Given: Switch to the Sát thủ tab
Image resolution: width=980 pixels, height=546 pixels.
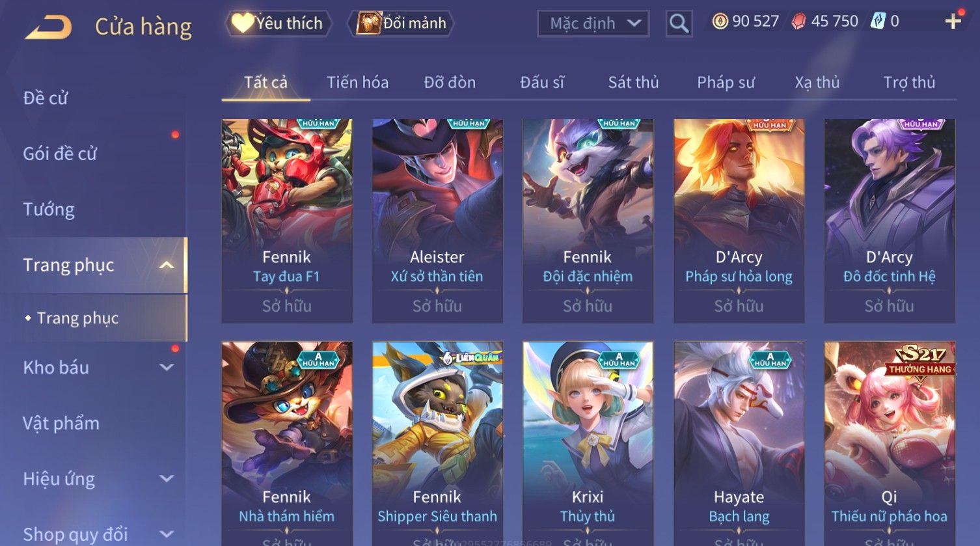Looking at the screenshot, I should 633,83.
